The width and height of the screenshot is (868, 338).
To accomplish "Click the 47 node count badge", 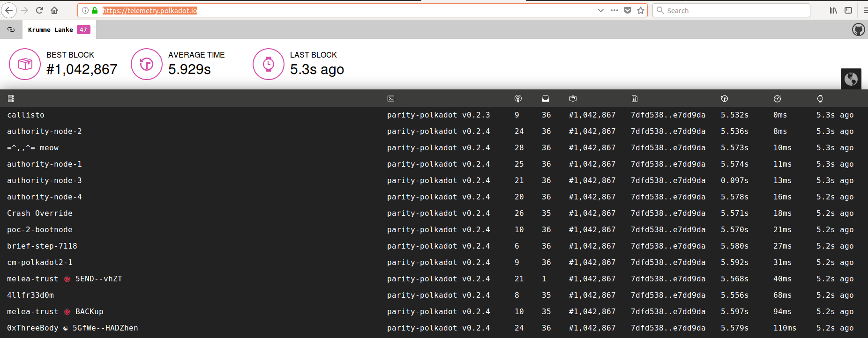I will pyautogui.click(x=83, y=29).
